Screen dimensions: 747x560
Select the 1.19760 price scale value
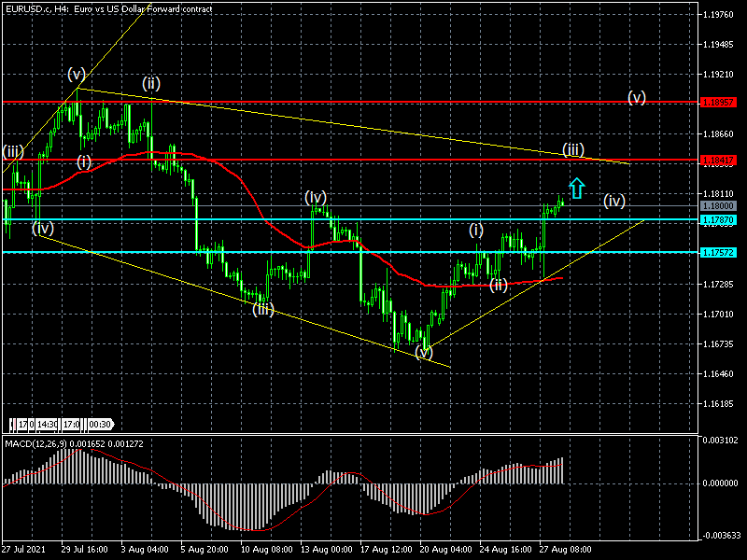point(718,15)
